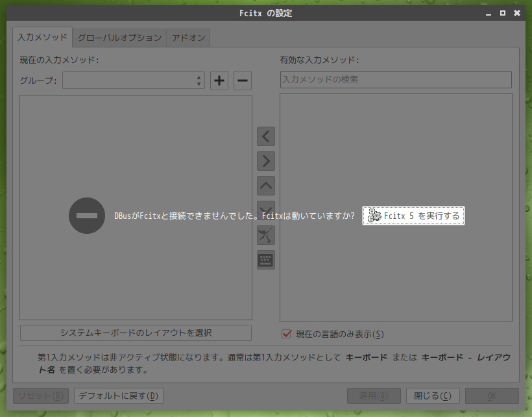Click the error stop sign icon

point(87,216)
